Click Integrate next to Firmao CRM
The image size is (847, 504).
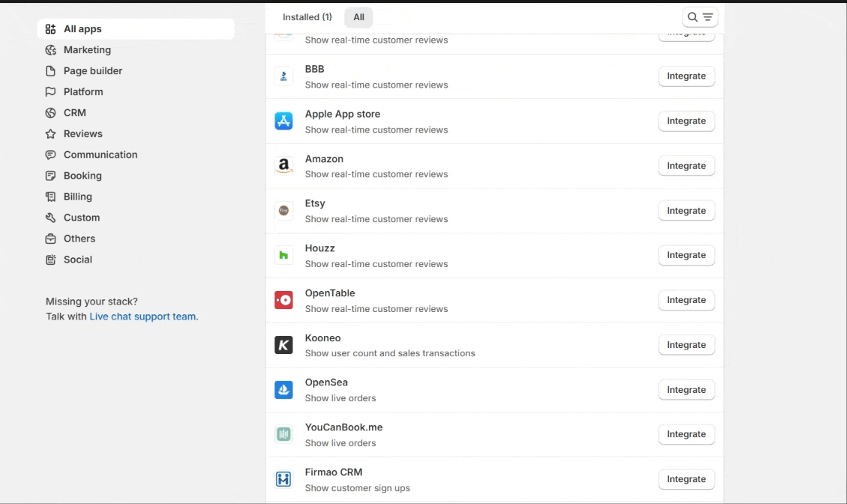point(686,479)
